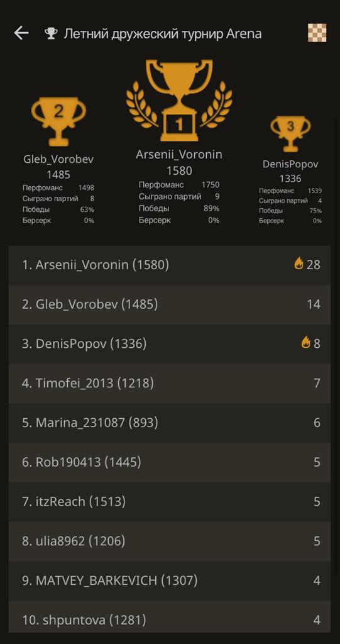Open Gleb_Vorobev podium name

[58, 159]
